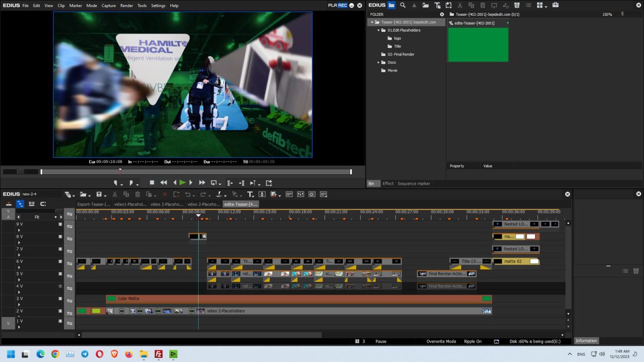Click the Stop button in the player

[152, 183]
